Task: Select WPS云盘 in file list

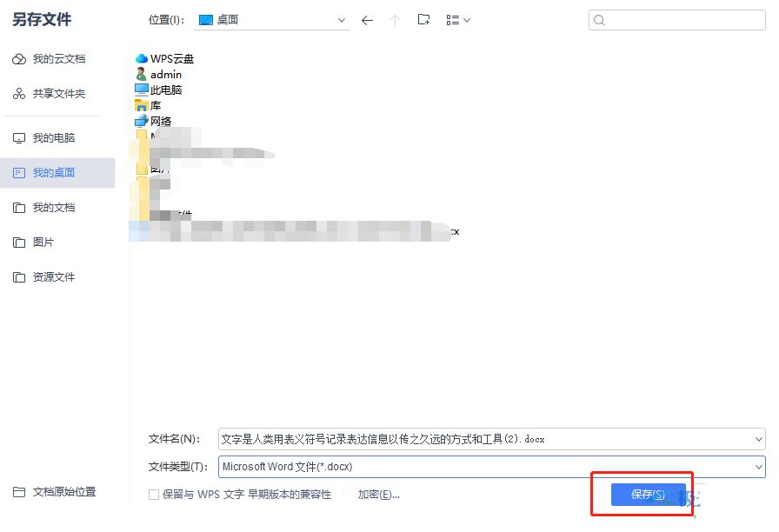Action: click(x=172, y=58)
